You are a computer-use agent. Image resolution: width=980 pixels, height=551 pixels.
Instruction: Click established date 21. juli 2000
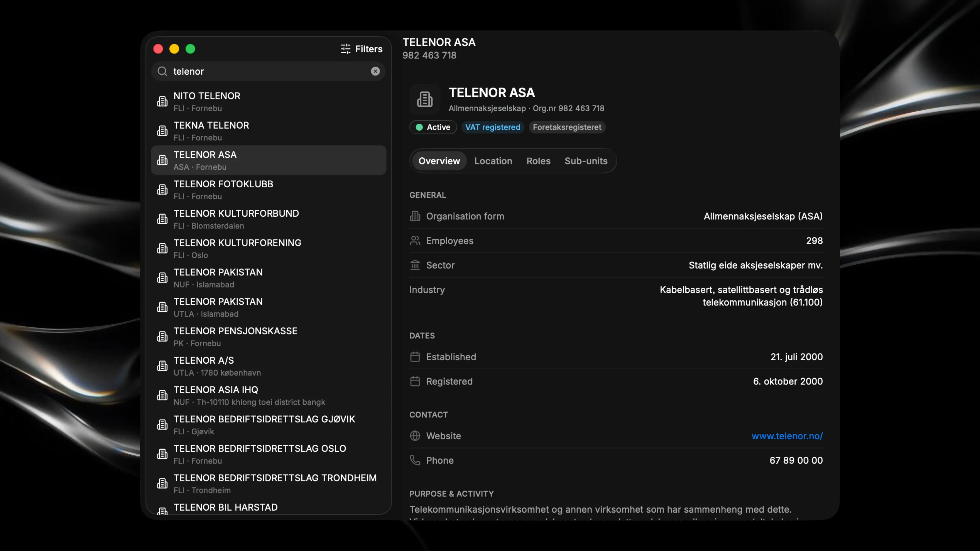pyautogui.click(x=797, y=357)
